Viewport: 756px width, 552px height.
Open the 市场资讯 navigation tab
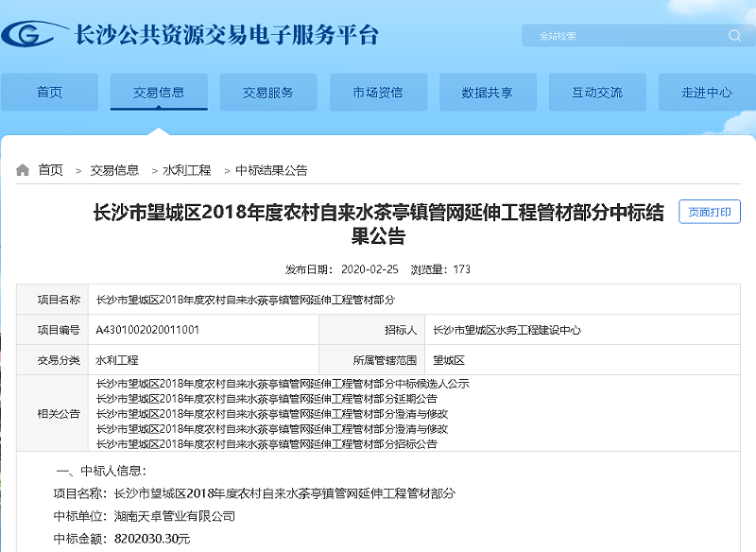pos(378,92)
